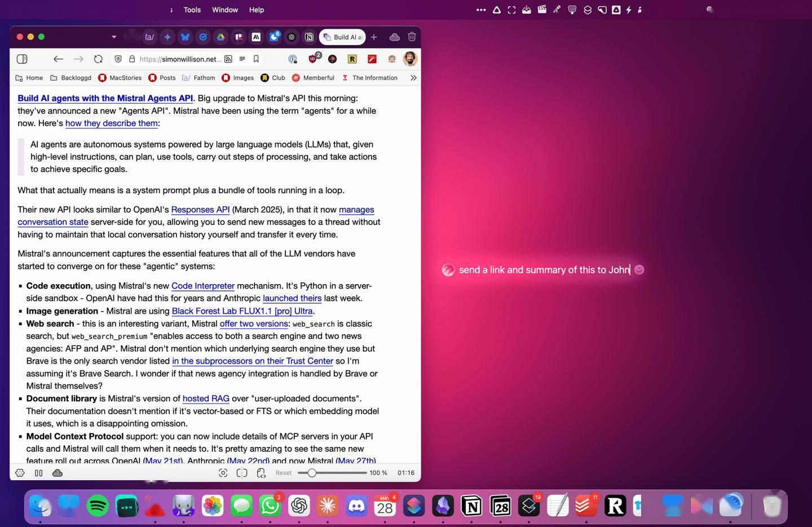812x527 pixels.
Task: Open the Help menu
Action: 257,10
